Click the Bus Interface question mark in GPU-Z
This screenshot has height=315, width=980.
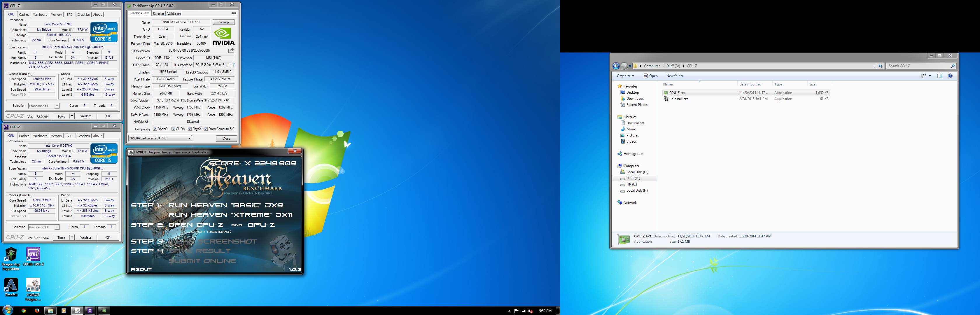pyautogui.click(x=234, y=65)
